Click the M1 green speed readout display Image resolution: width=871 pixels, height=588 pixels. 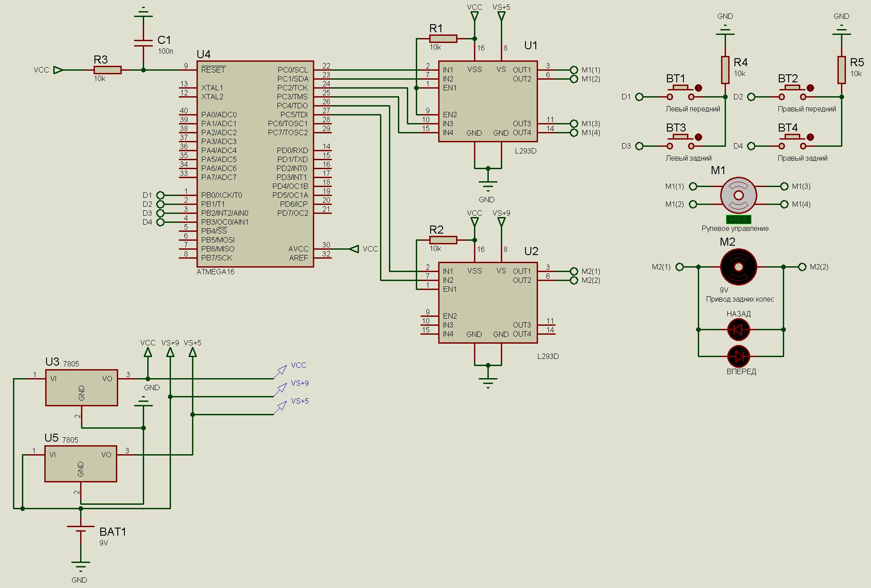click(x=738, y=220)
